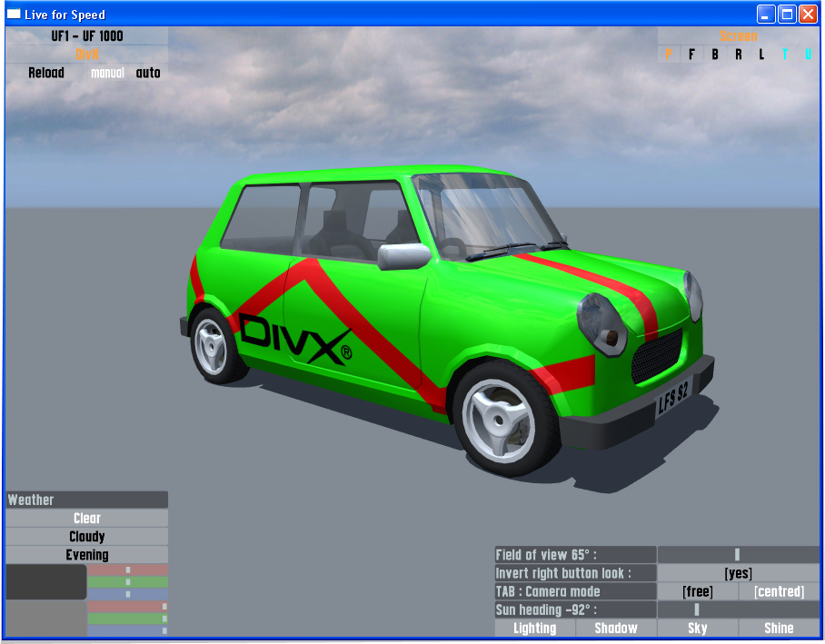Screen dimensions: 825x644
Task: Click the green car in the viewport
Action: tap(447, 321)
